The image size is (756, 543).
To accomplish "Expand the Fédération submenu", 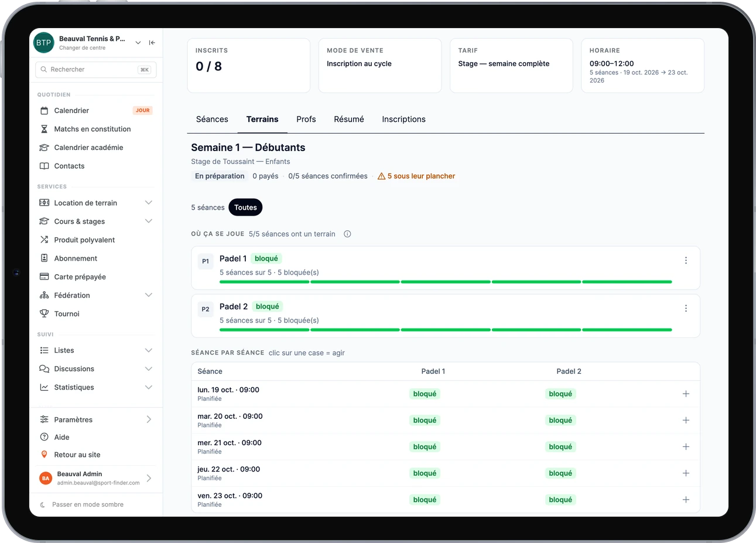I will (x=149, y=295).
